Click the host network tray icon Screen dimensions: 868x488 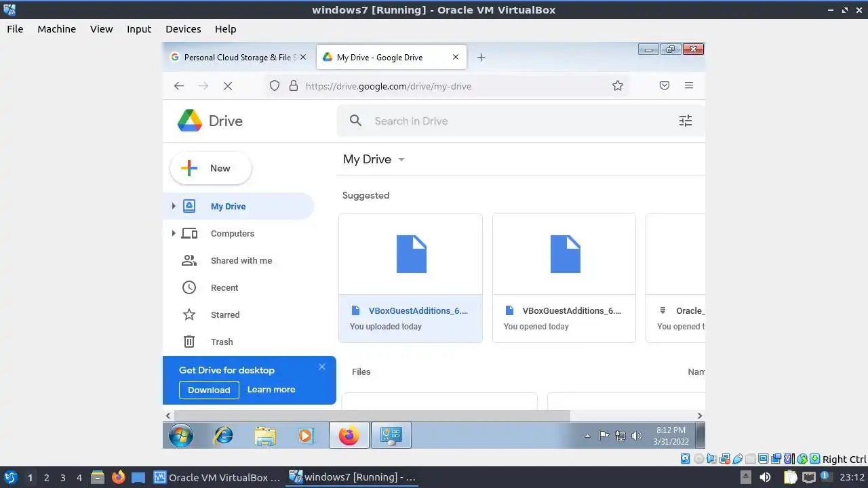pos(810,477)
